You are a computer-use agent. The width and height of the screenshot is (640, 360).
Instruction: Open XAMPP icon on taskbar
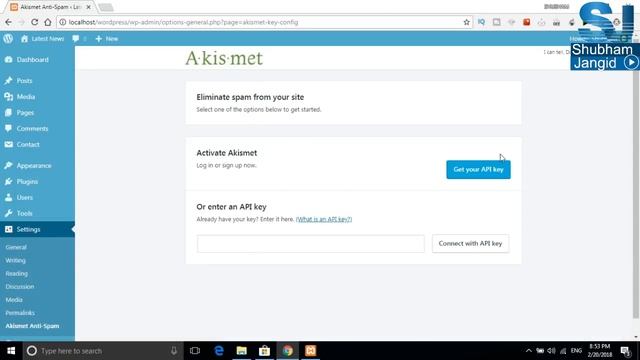[311, 351]
